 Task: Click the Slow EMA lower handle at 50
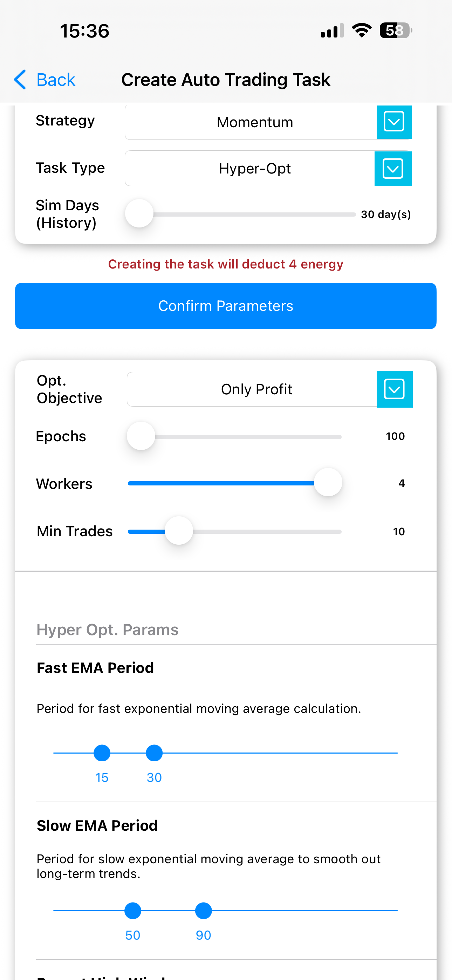pos(133,911)
